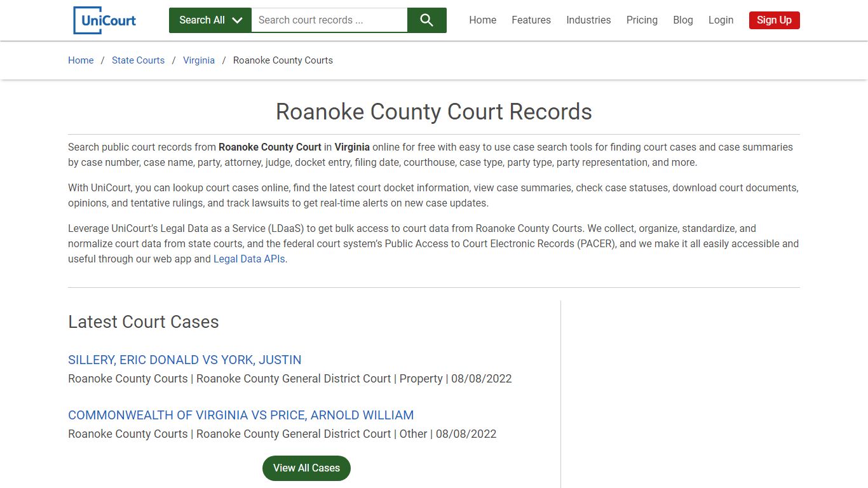Viewport: 868px width, 488px height.
Task: Open case Sillery, Eric Donald vs York, Justin
Action: [185, 360]
